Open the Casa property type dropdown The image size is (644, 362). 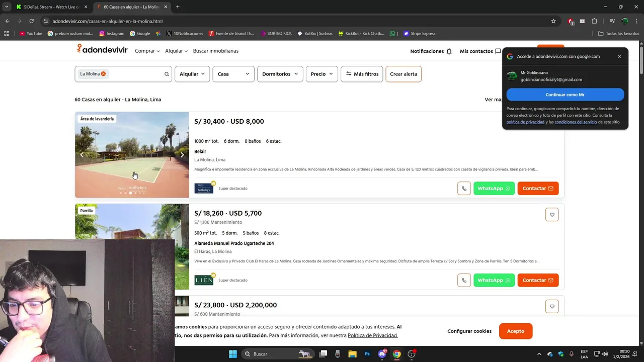click(233, 74)
